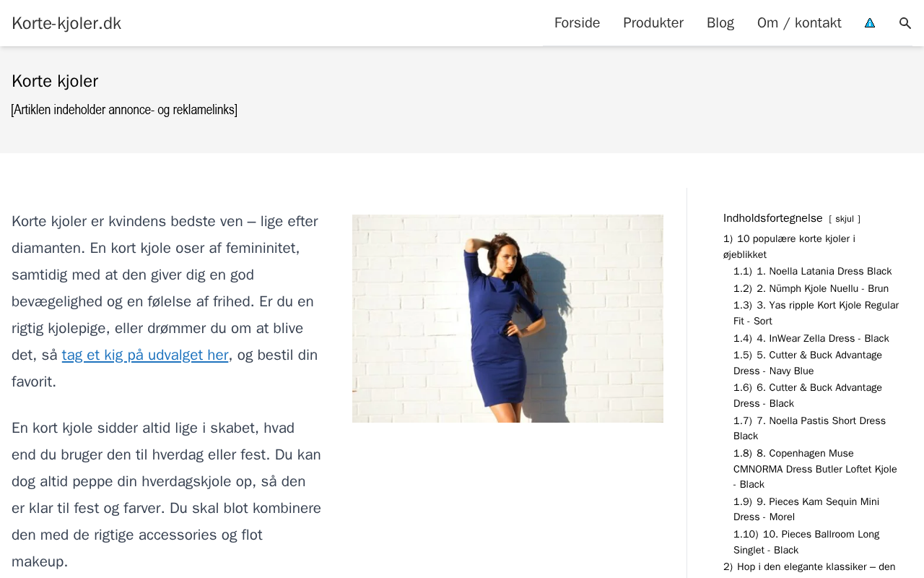The image size is (924, 578).
Task: Open Cutter & Buck Advantage Dress Navy Blue
Action: click(x=808, y=363)
